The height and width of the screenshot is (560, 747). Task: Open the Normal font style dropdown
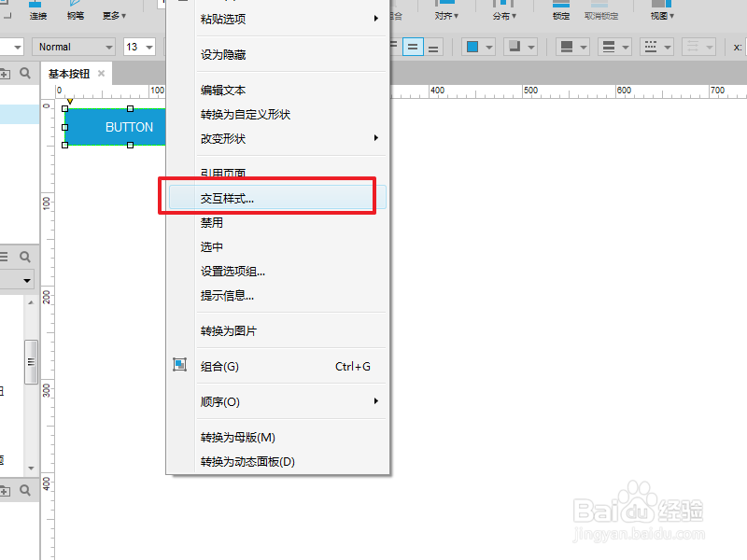coord(74,47)
